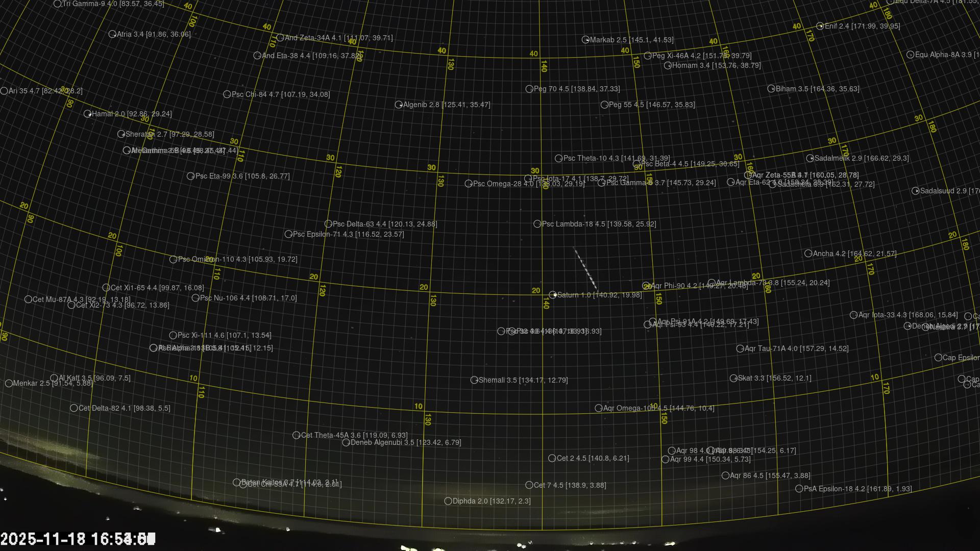Select the Menkar star marker

[x=9, y=383]
